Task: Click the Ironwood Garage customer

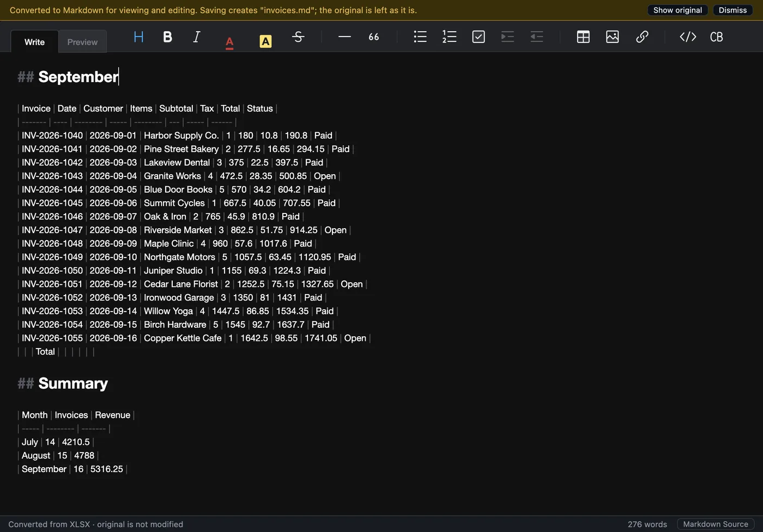Action: [x=179, y=298]
